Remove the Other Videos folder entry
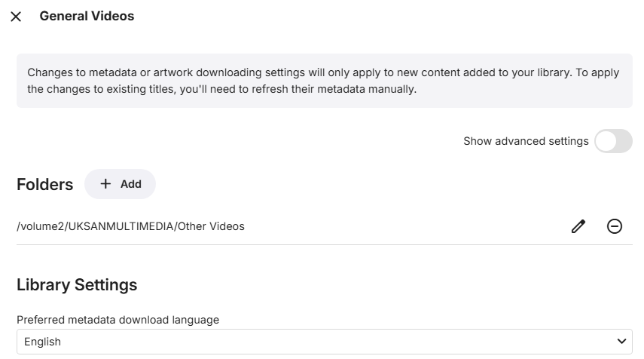Viewport: 644px width, 359px height. [615, 226]
